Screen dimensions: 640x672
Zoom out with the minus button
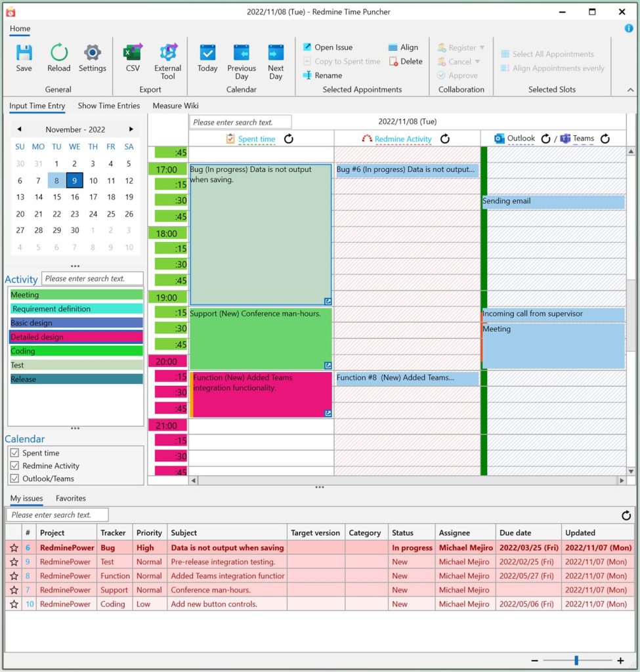[534, 660]
